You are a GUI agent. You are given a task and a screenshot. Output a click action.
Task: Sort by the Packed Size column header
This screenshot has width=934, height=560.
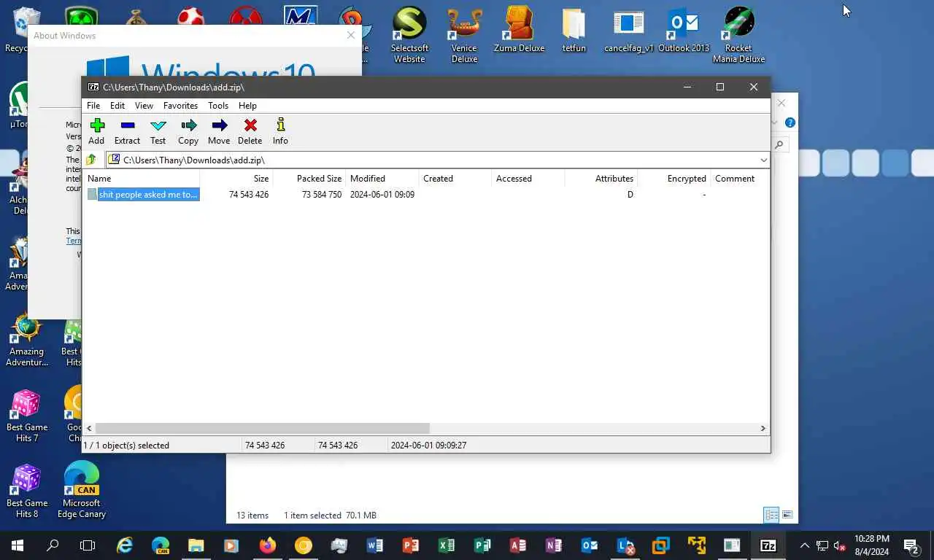point(309,179)
